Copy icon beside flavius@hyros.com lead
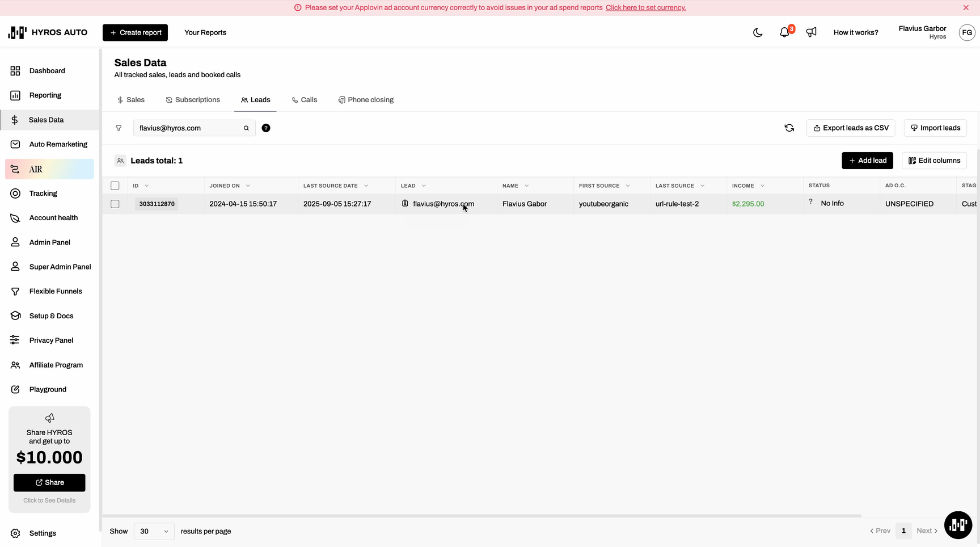The image size is (980, 547). click(405, 203)
